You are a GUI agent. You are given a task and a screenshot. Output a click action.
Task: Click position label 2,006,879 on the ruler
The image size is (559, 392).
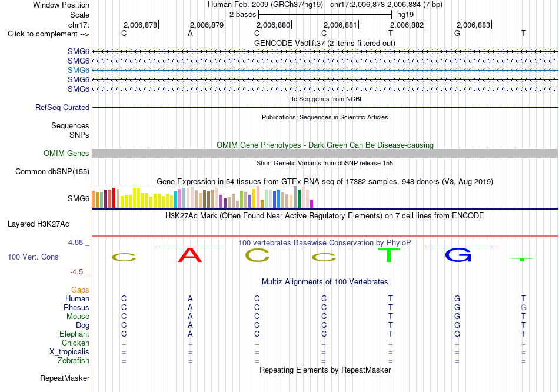(207, 25)
